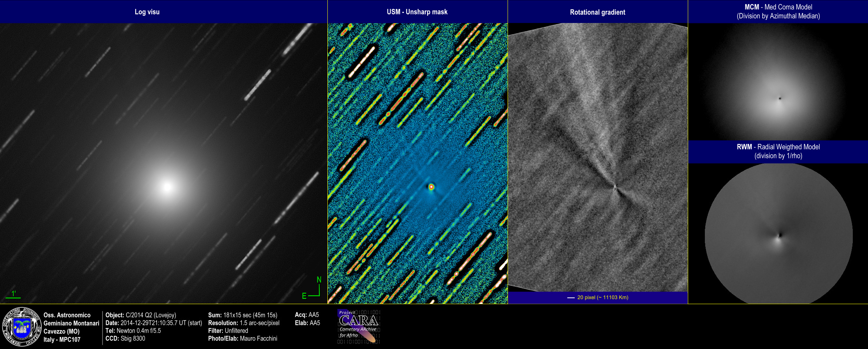Image resolution: width=868 pixels, height=349 pixels.
Task: Click the 'RWM - Radial Weigthed Model' title
Action: 778,147
